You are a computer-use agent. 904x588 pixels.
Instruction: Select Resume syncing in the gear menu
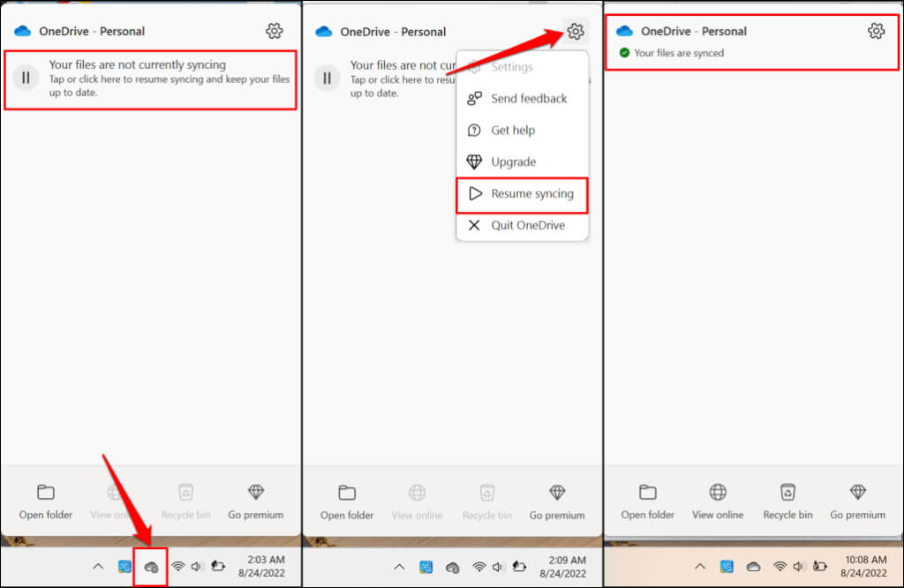click(523, 194)
